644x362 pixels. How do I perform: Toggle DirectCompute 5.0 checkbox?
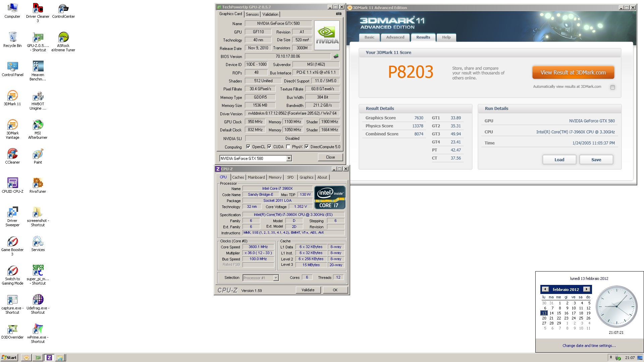coord(307,146)
